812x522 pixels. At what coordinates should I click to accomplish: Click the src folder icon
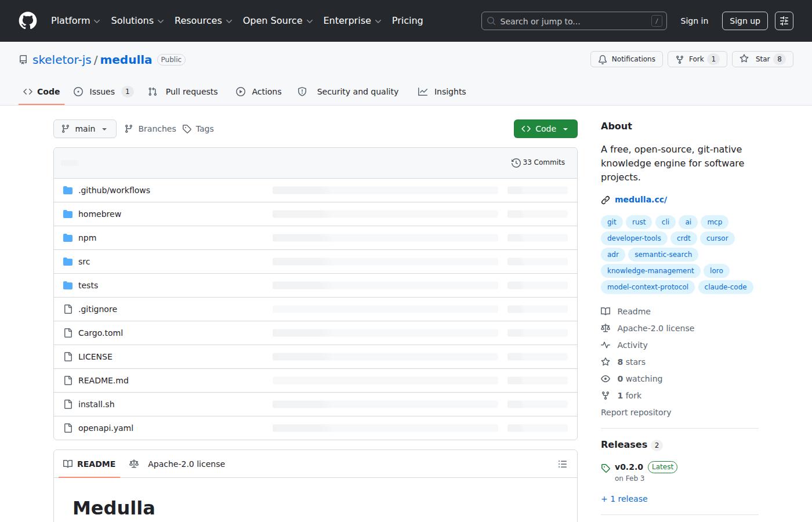[x=68, y=262]
